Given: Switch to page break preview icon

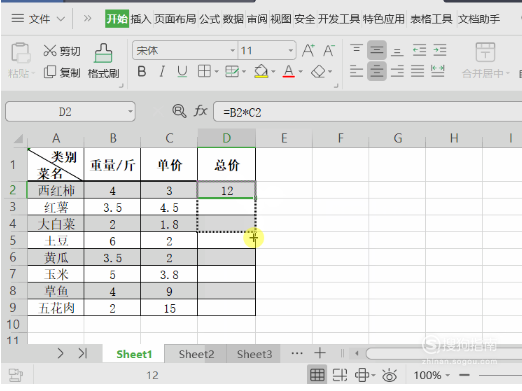Looking at the screenshot, I should point(340,375).
